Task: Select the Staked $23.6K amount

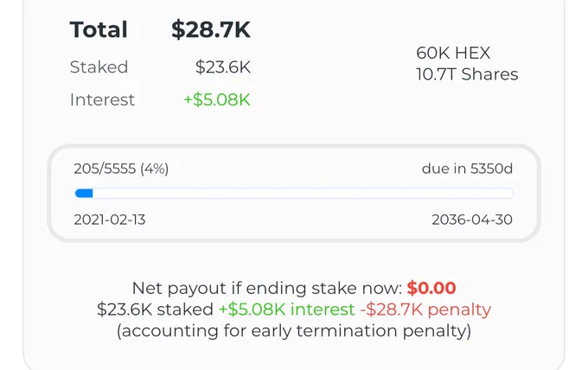Action: [x=223, y=67]
